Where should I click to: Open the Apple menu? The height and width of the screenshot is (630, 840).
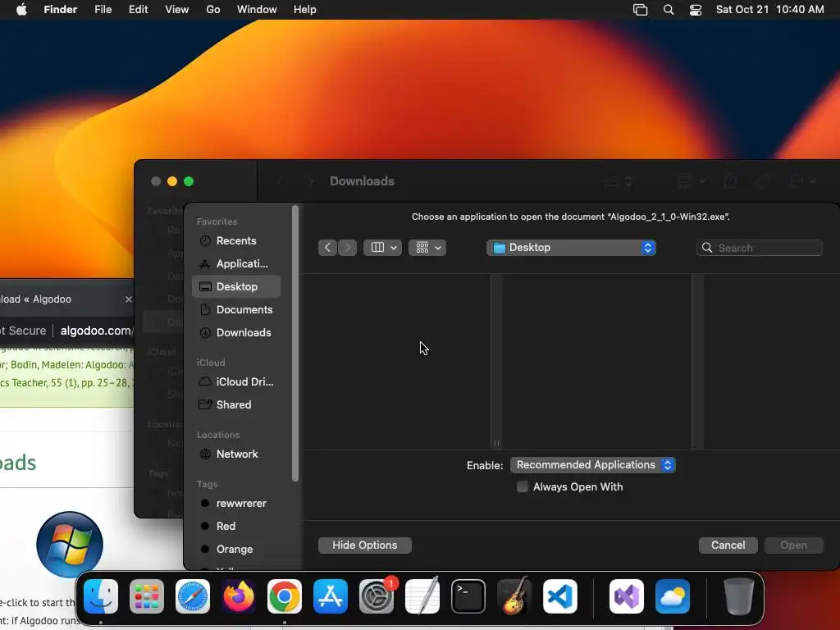[21, 10]
